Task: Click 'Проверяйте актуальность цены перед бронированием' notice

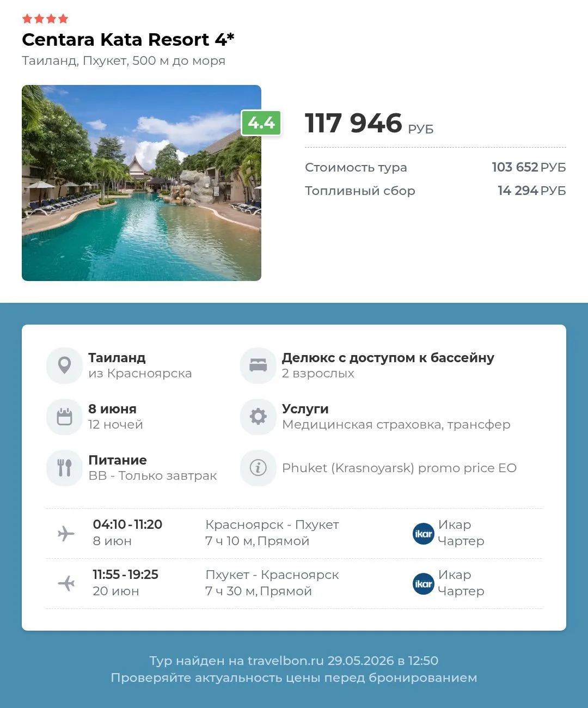Action: click(x=294, y=678)
